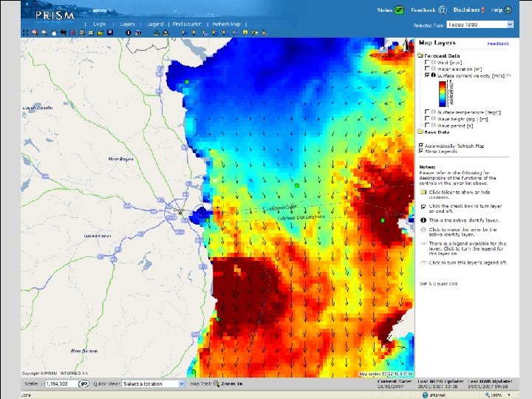
Task: Collapse the Forecast Data folder
Action: point(420,56)
